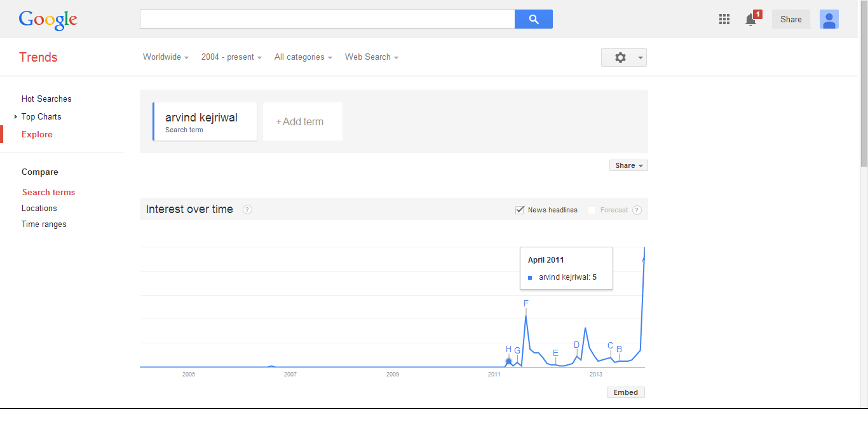Uncheck the News headlines checkbox

(520, 210)
